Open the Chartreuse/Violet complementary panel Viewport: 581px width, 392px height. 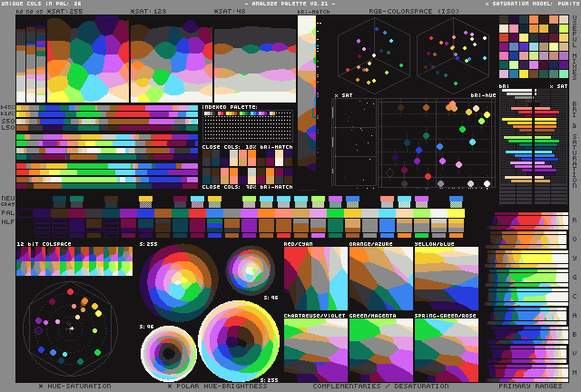click(316, 350)
